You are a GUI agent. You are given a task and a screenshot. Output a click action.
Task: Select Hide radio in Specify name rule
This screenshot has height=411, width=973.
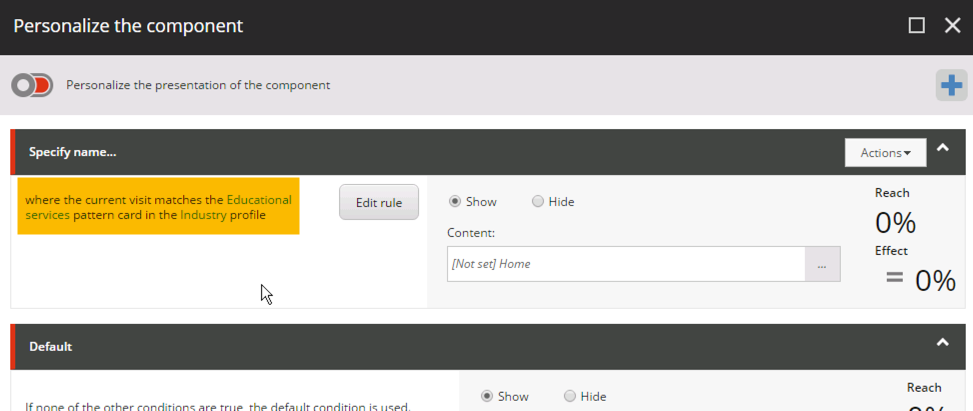(538, 202)
